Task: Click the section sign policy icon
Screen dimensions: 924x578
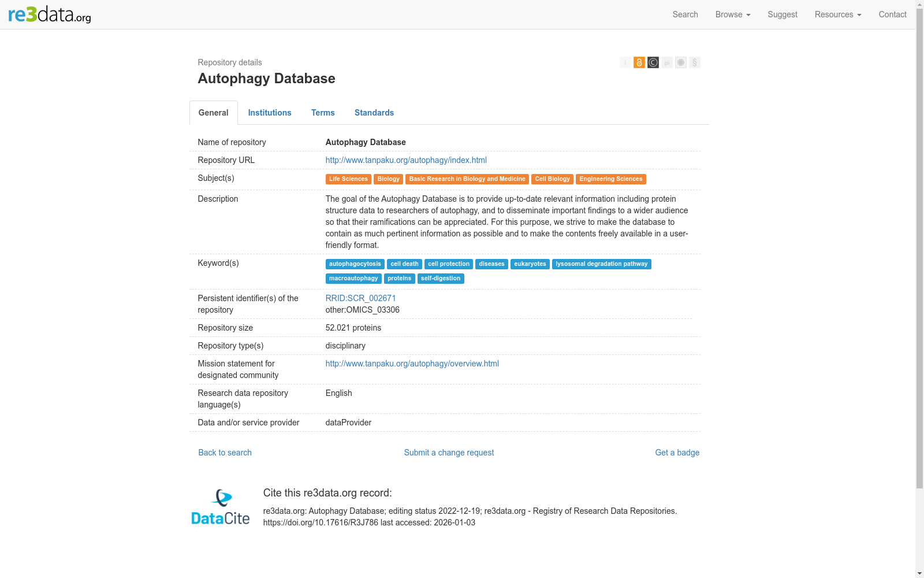Action: [x=695, y=62]
